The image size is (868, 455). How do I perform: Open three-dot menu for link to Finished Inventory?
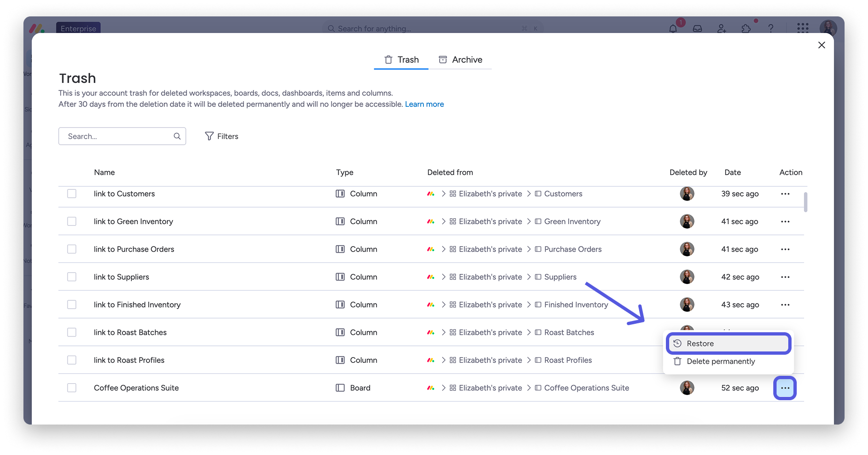pyautogui.click(x=785, y=305)
